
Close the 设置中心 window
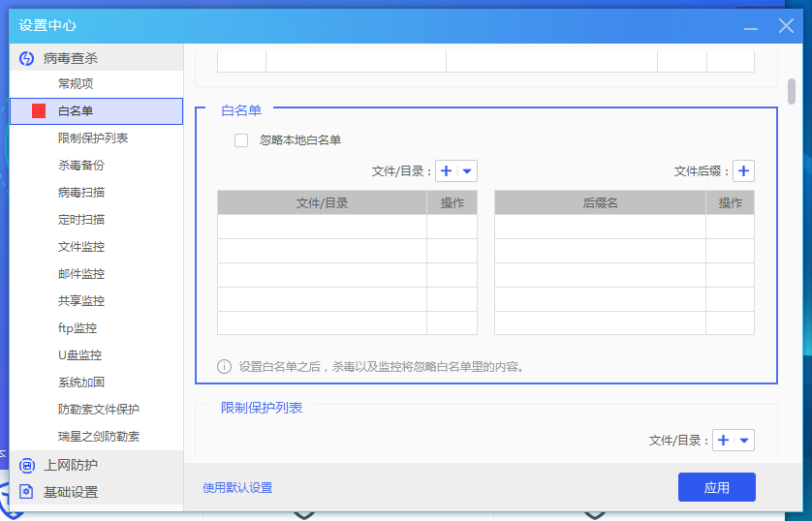(x=786, y=25)
